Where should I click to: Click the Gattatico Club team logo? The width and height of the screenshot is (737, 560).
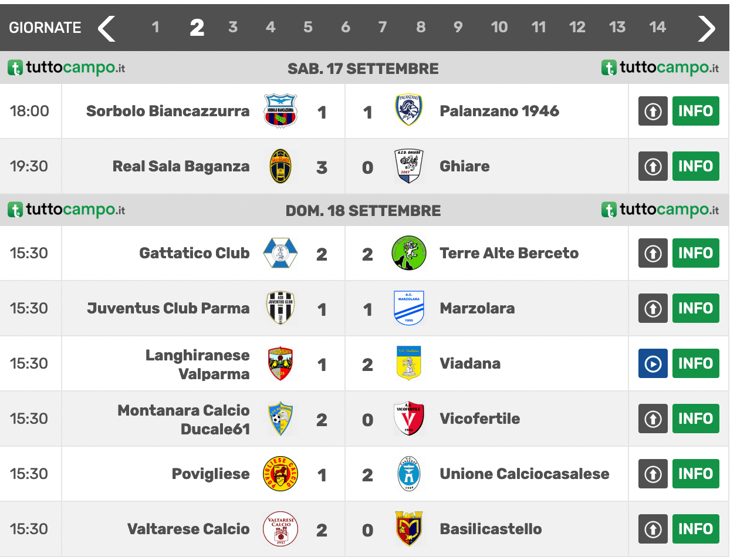[280, 253]
